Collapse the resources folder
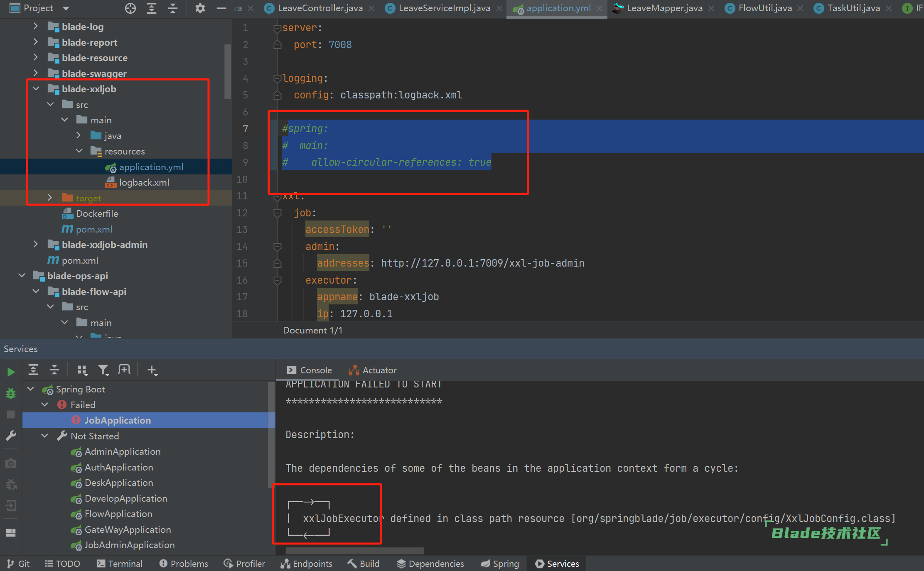 pyautogui.click(x=79, y=151)
